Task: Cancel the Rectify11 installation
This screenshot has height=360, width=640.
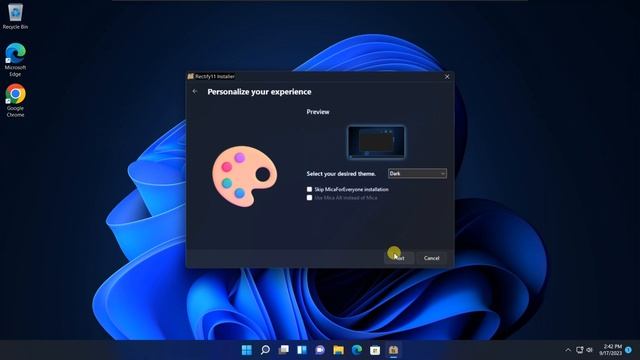Action: (431, 258)
